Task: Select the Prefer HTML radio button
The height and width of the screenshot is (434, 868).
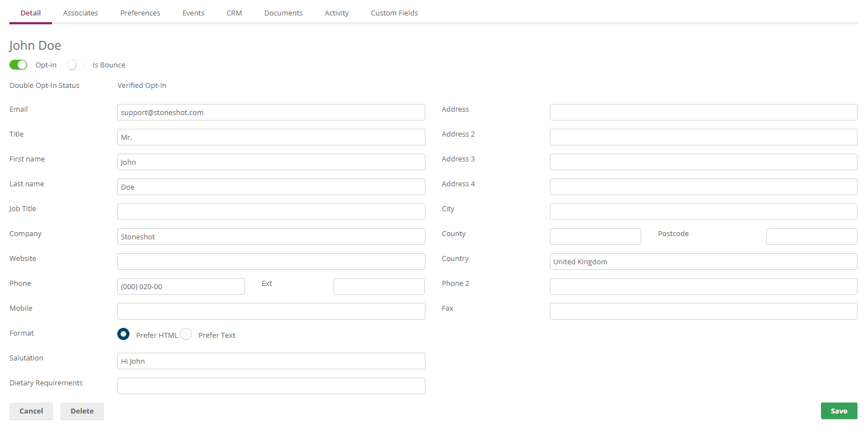Action: point(123,334)
